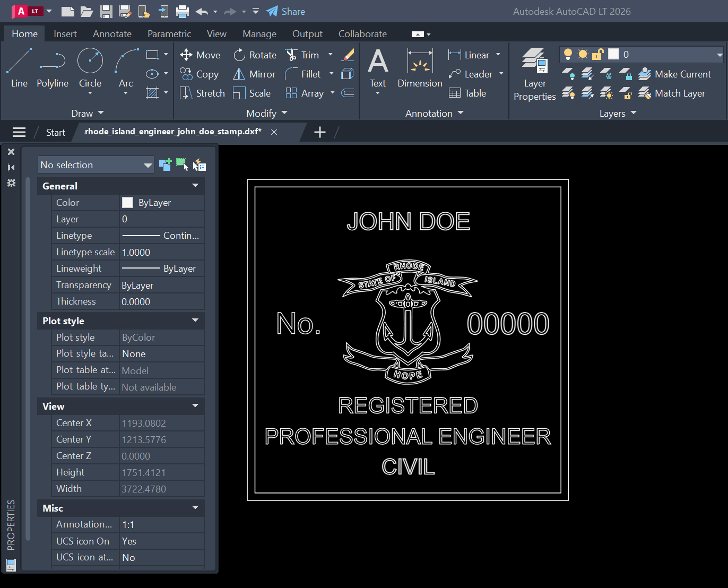Collapse the Misc section
This screenshot has width=728, height=588.
(x=195, y=508)
